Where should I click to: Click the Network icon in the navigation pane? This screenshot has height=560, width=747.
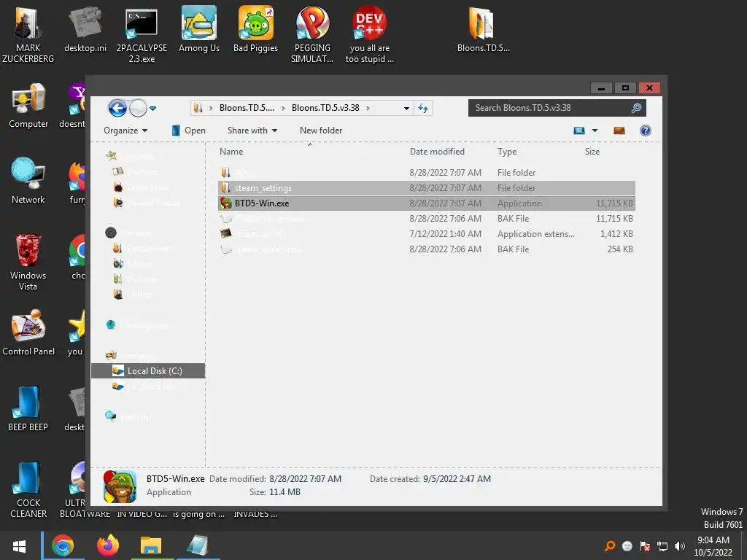click(x=111, y=416)
